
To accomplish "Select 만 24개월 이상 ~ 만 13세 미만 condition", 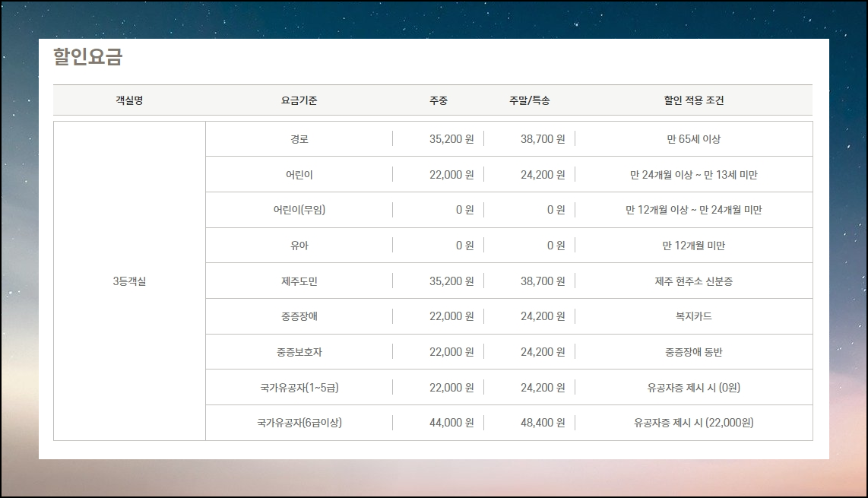I will pos(694,175).
